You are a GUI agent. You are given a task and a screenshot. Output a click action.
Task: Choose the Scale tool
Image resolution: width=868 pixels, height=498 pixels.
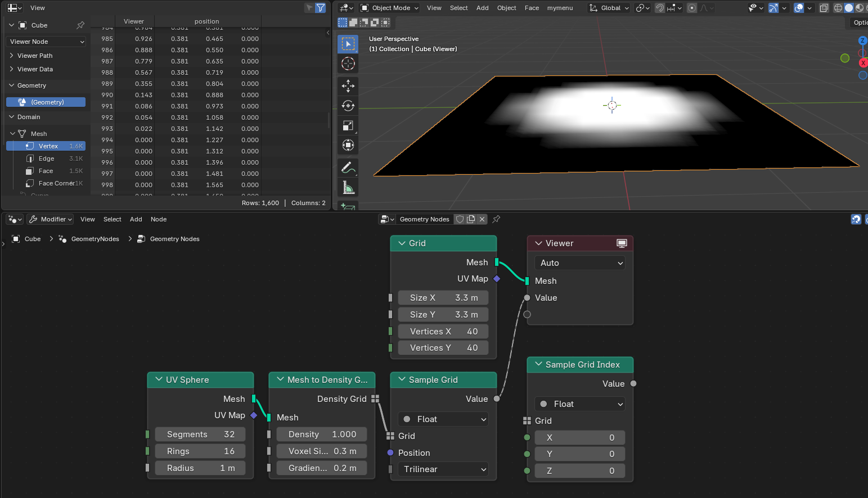[348, 125]
